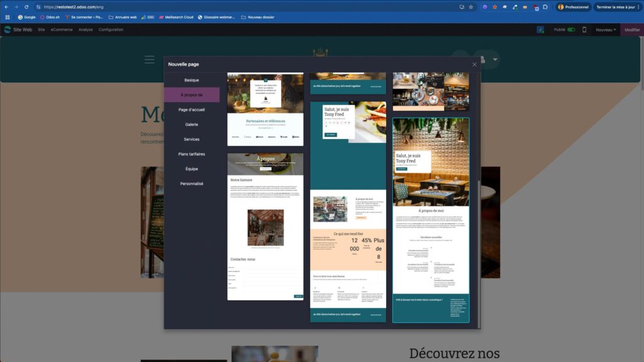Select the Personnalisé template category
Viewport: 644px width, 362px height.
click(x=191, y=184)
